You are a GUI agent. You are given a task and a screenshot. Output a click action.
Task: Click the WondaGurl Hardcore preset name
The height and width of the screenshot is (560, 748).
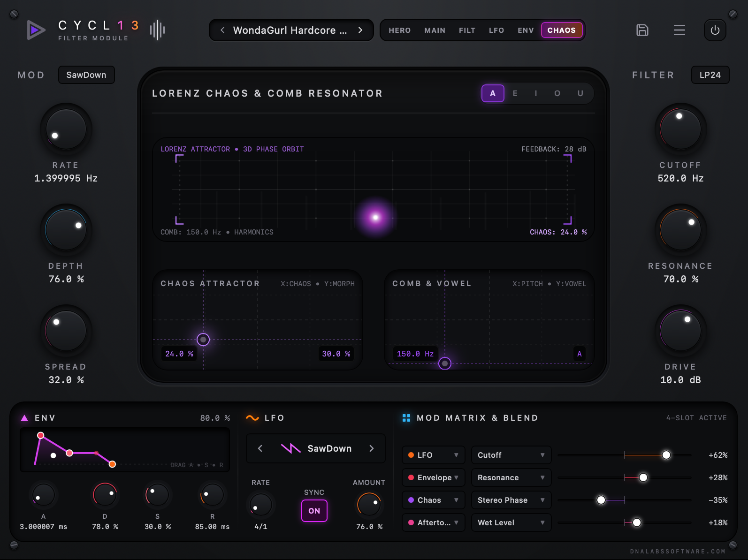point(290,30)
